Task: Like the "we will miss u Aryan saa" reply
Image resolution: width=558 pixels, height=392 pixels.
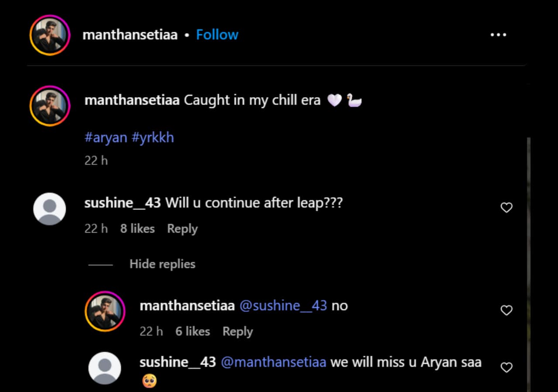Action: (506, 368)
